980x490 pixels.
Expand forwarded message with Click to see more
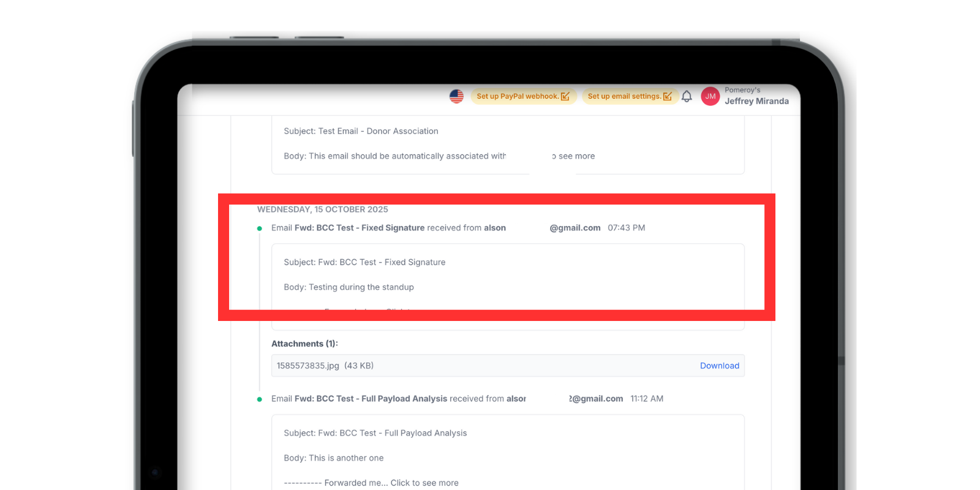(424, 483)
